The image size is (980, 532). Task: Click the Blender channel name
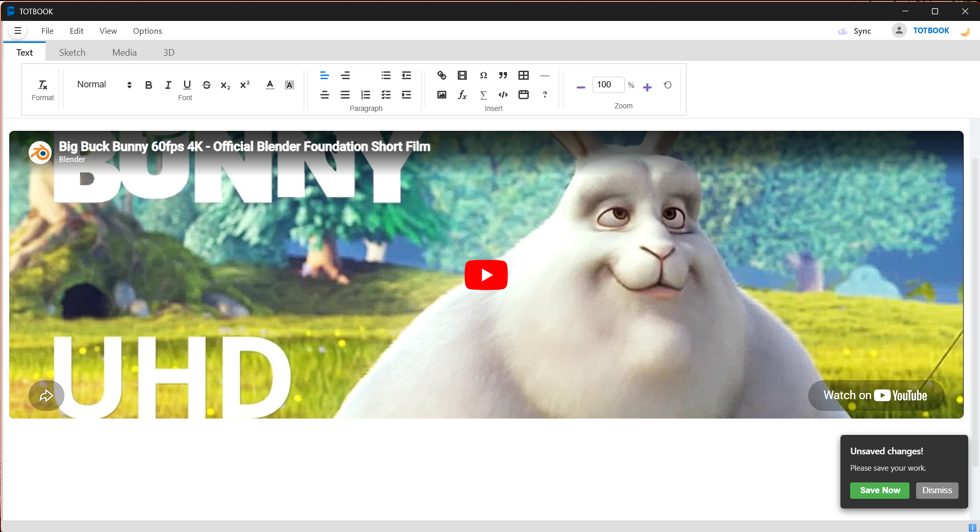(72, 159)
